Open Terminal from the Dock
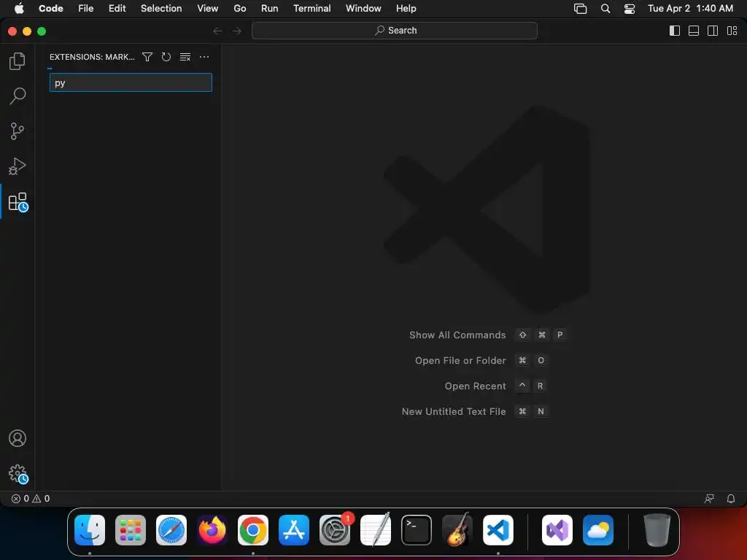 pyautogui.click(x=417, y=530)
